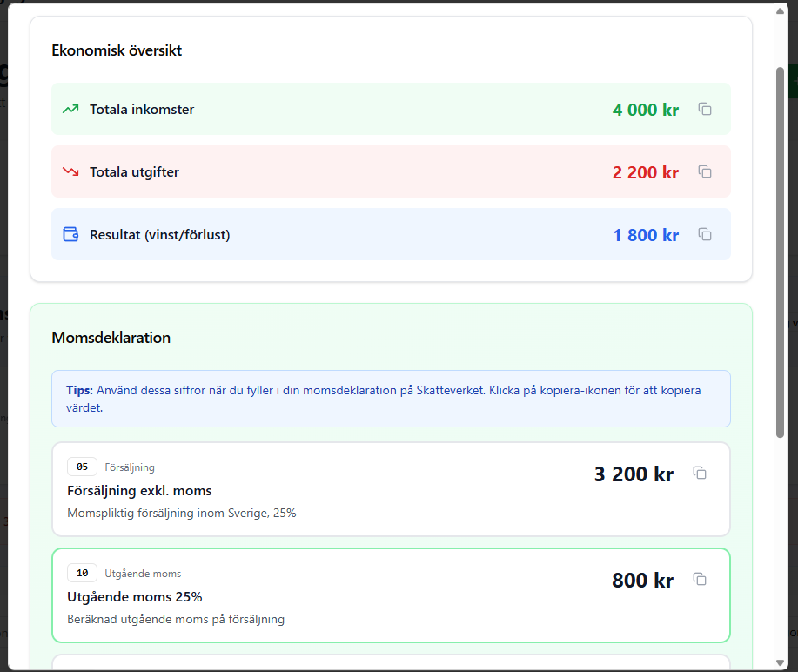Screen dimensions: 798x672
Task: Click the 05 field code badge
Action: 82,467
